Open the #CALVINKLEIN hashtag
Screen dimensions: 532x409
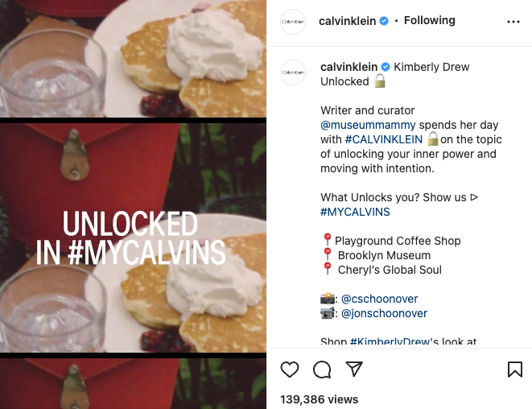(383, 139)
